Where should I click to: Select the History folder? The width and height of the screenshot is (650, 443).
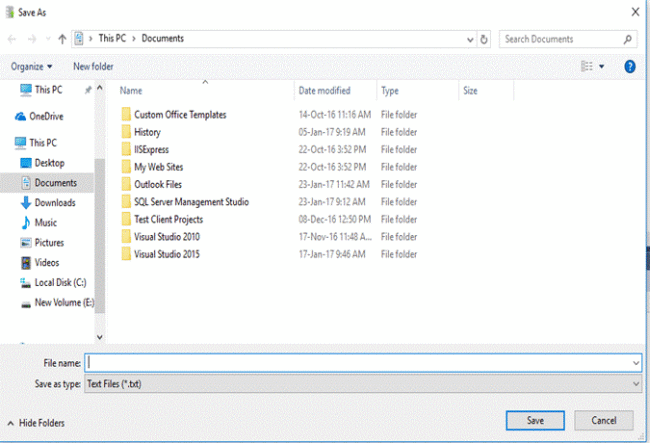pyautogui.click(x=147, y=132)
